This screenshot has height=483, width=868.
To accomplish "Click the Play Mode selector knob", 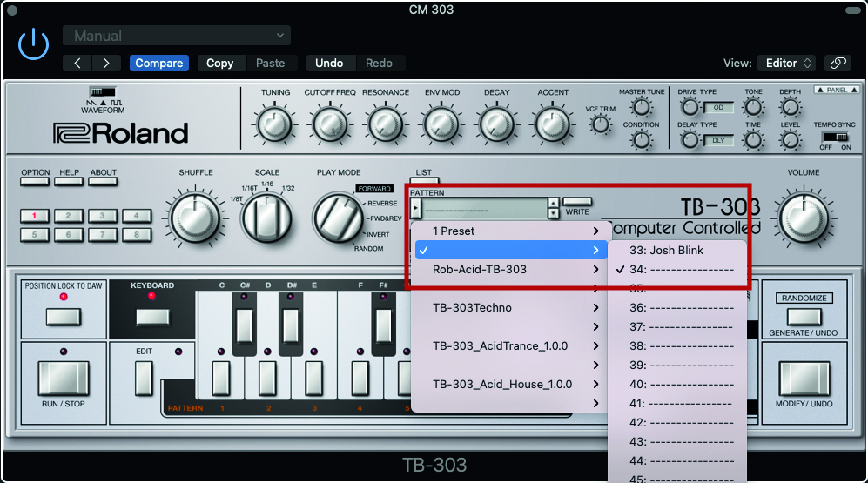I will point(338,218).
